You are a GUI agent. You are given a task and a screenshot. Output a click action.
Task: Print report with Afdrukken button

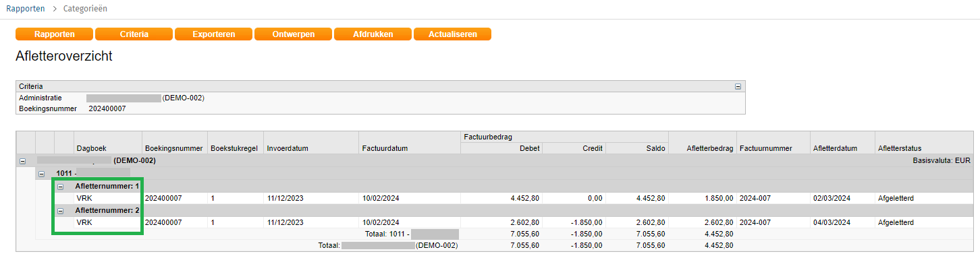tap(373, 34)
